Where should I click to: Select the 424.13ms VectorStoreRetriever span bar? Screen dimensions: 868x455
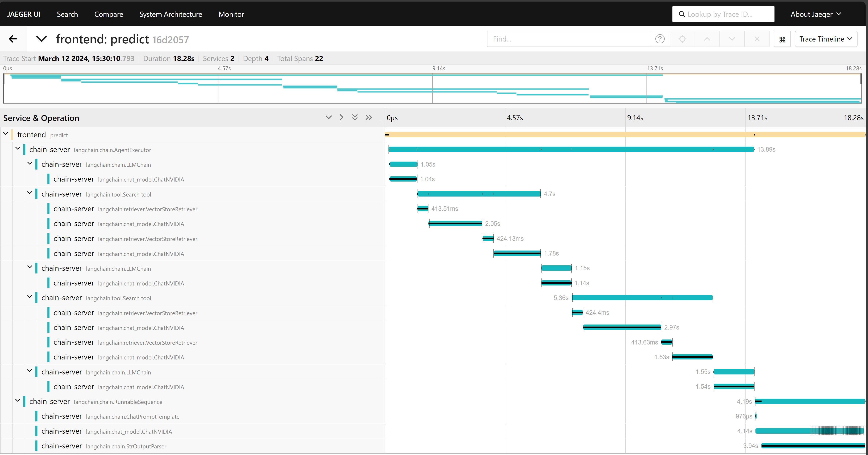[x=488, y=238]
